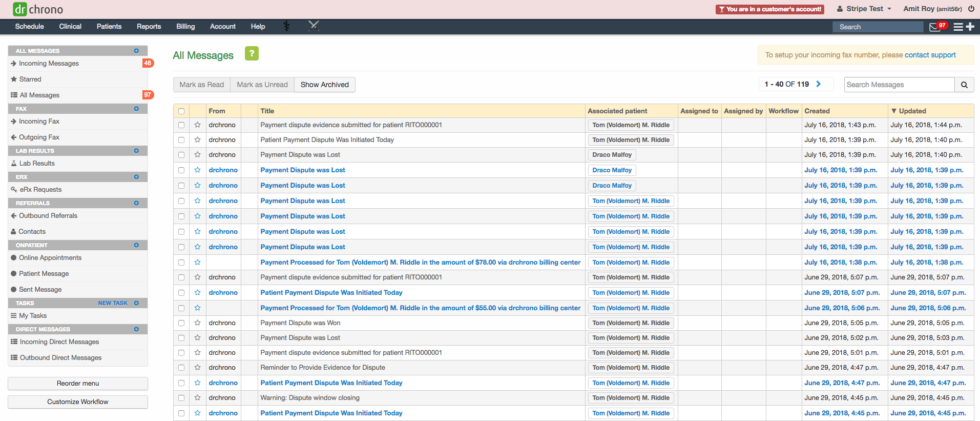Open the Schedule menu
The image size is (980, 421).
[29, 26]
